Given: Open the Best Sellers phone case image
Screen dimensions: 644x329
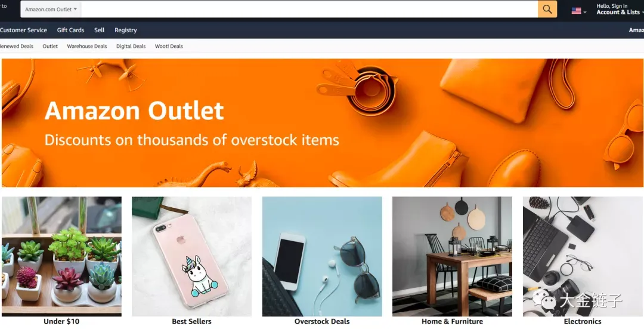Looking at the screenshot, I should coord(192,256).
